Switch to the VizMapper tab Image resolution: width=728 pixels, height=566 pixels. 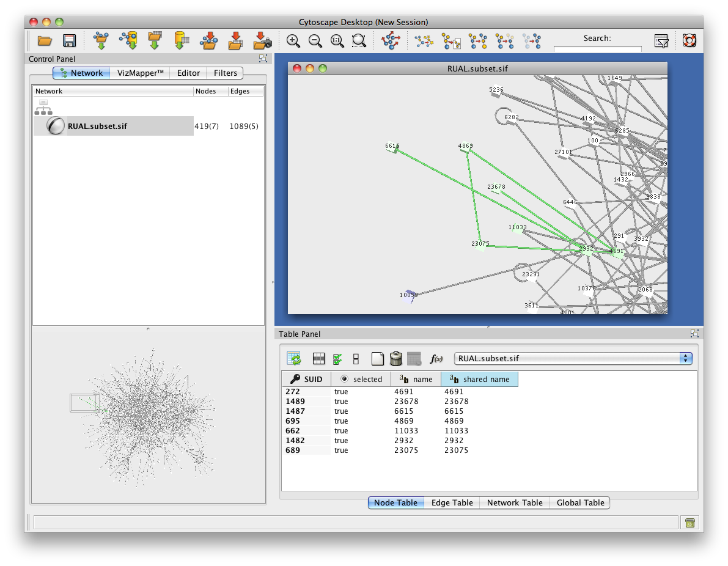141,73
